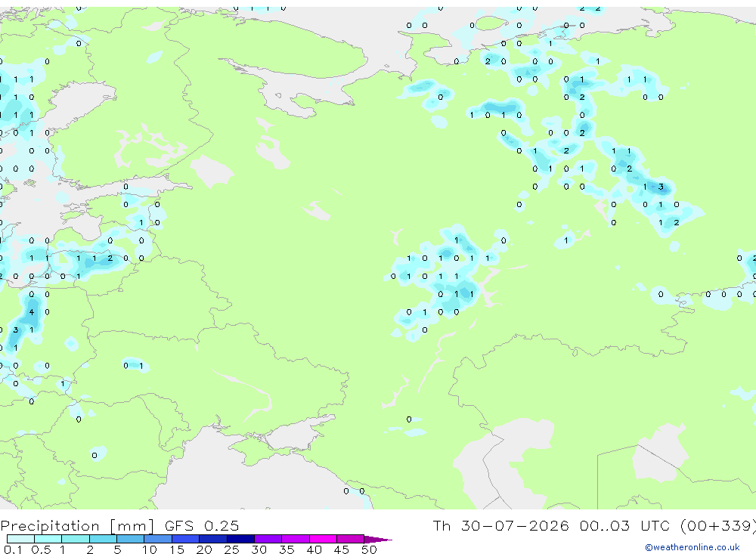Screen dimensions: 756x554
Task: Click the precipitation value '4' on the map
Action: click(32, 312)
